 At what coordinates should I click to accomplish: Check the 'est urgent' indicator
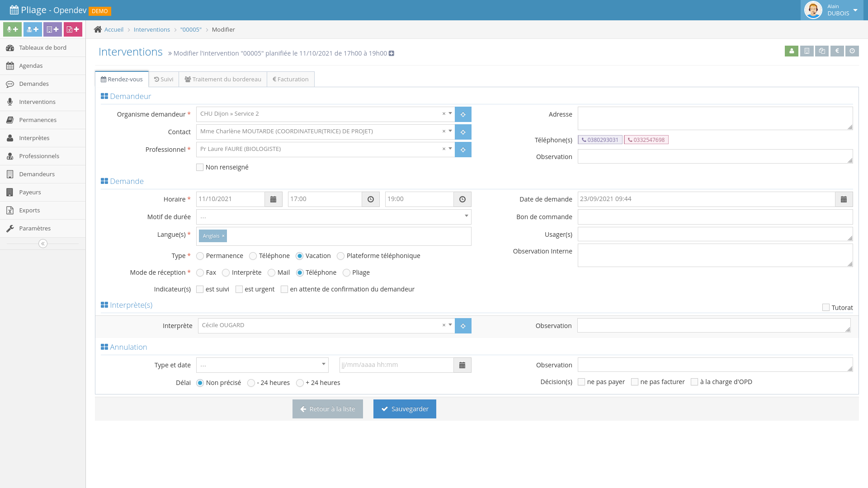click(239, 289)
